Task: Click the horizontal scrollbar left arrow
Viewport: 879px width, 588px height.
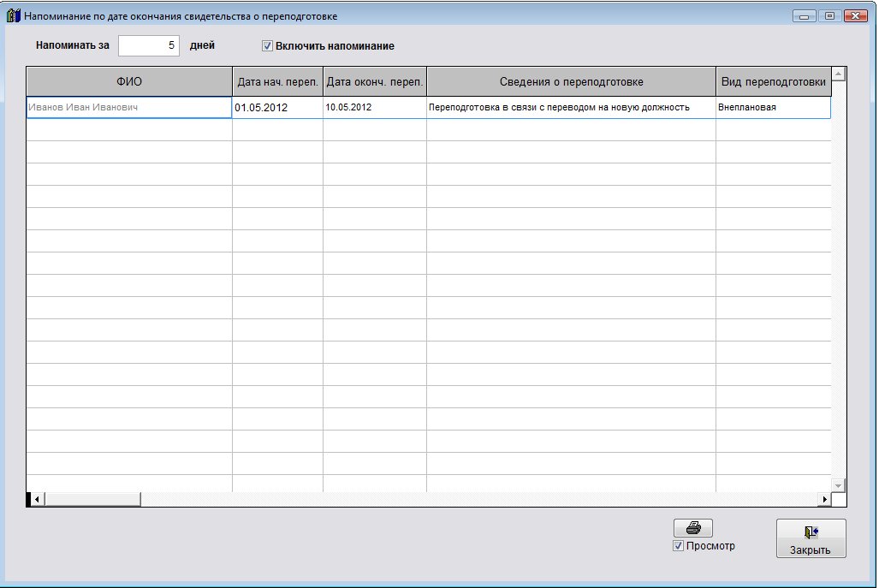Action: click(x=37, y=499)
